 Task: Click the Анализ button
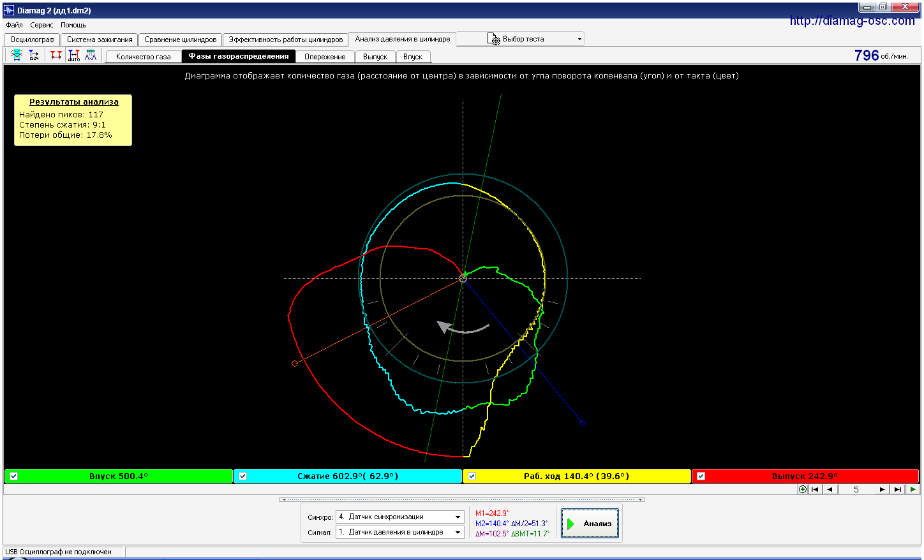(590, 524)
